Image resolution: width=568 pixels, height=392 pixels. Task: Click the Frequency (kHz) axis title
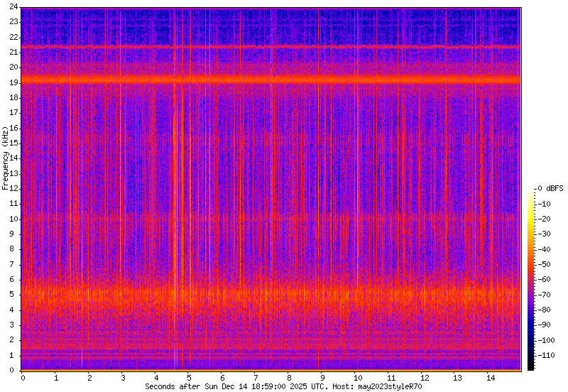[5, 158]
